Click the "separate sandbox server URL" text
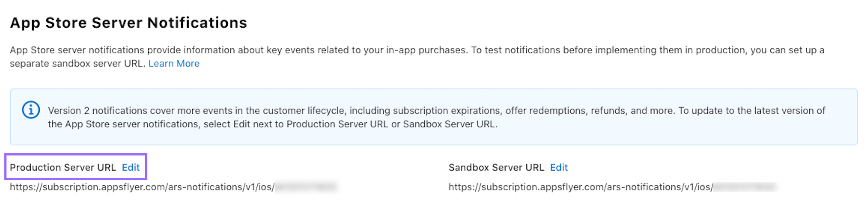 77,63
